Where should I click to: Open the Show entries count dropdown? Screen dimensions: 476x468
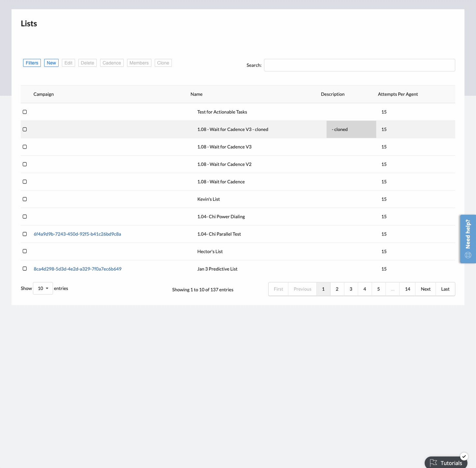(x=43, y=288)
